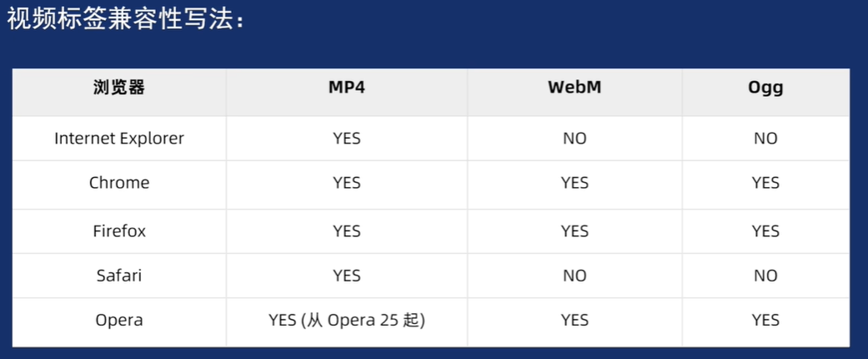The image size is (868, 359).
Task: Click the MP4 column header
Action: click(x=346, y=88)
